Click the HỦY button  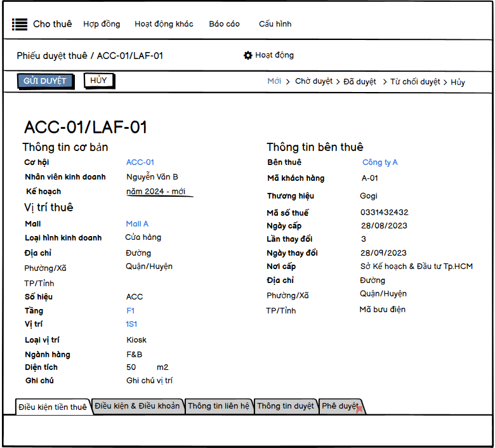pos(99,81)
